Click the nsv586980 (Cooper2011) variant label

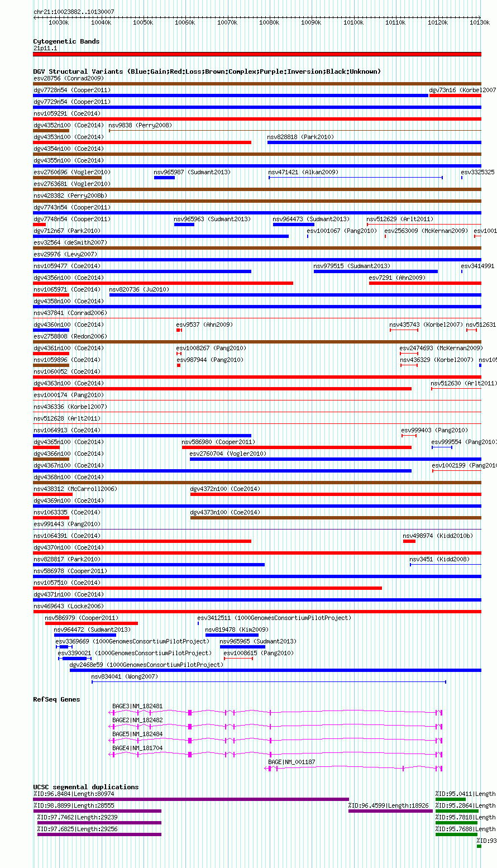(218, 442)
